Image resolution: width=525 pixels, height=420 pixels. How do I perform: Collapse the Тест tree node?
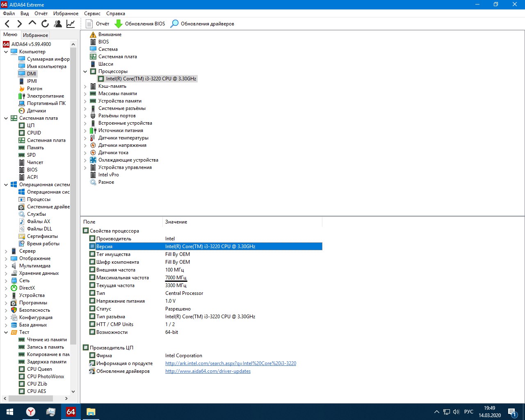[x=6, y=332]
